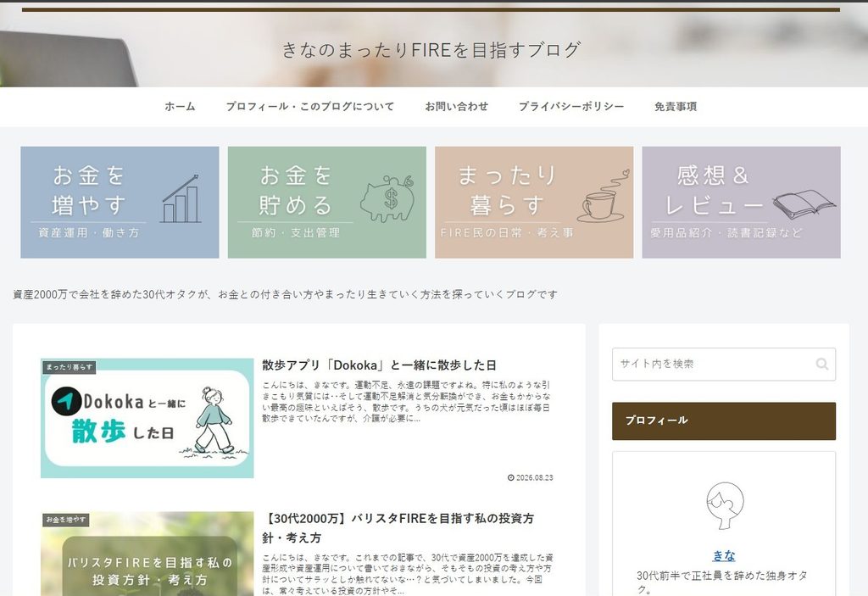Open the ホーム menu item
This screenshot has width=868, height=596.
pos(180,106)
